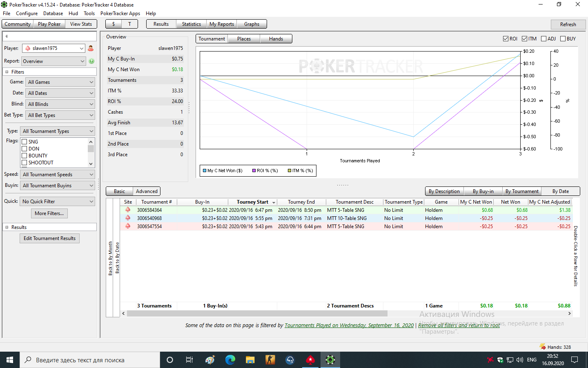Viewport: 588px width, 368px height.
Task: Open the notification center icon
Action: click(575, 360)
